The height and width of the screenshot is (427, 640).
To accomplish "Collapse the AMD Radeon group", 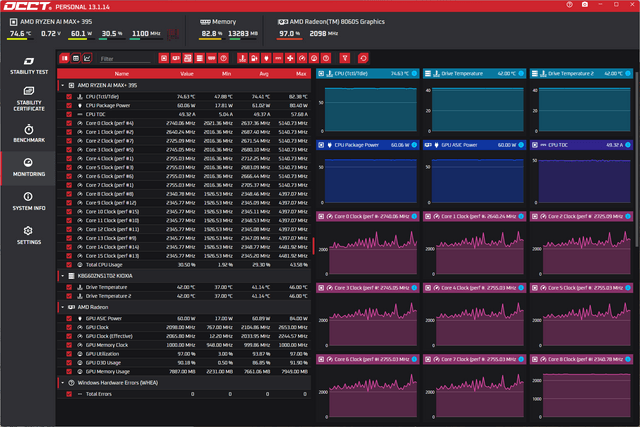I will 62,307.
